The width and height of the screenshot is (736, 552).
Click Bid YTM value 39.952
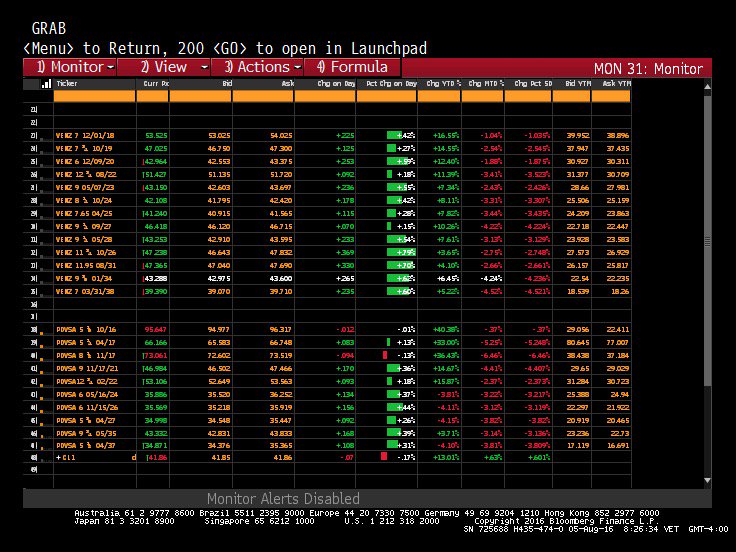(x=578, y=136)
